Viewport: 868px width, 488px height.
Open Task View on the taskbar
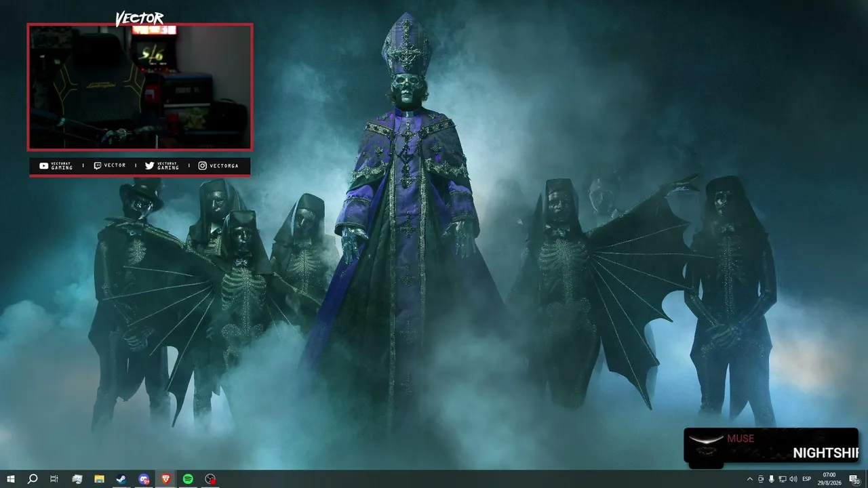pyautogui.click(x=54, y=479)
